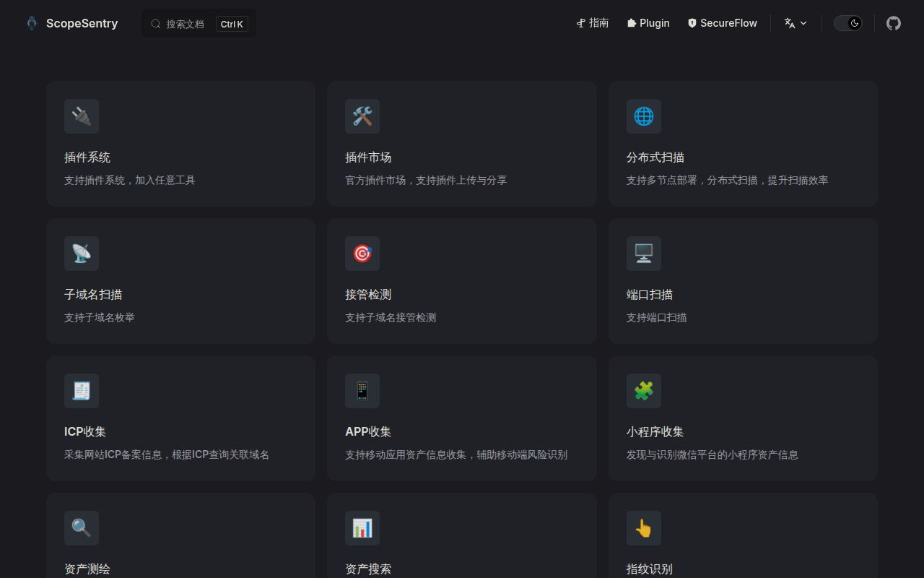Viewport: 924px width, 578px height.
Task: Open the language selection dropdown
Action: [796, 23]
